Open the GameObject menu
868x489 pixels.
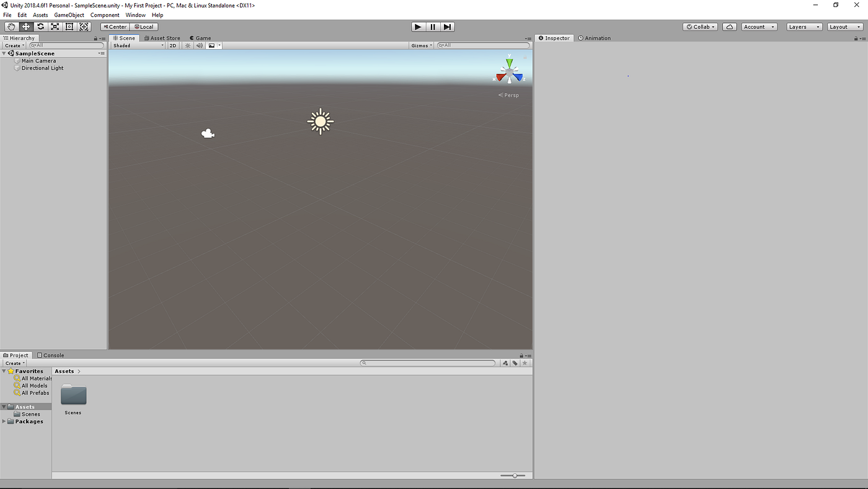[x=68, y=15]
